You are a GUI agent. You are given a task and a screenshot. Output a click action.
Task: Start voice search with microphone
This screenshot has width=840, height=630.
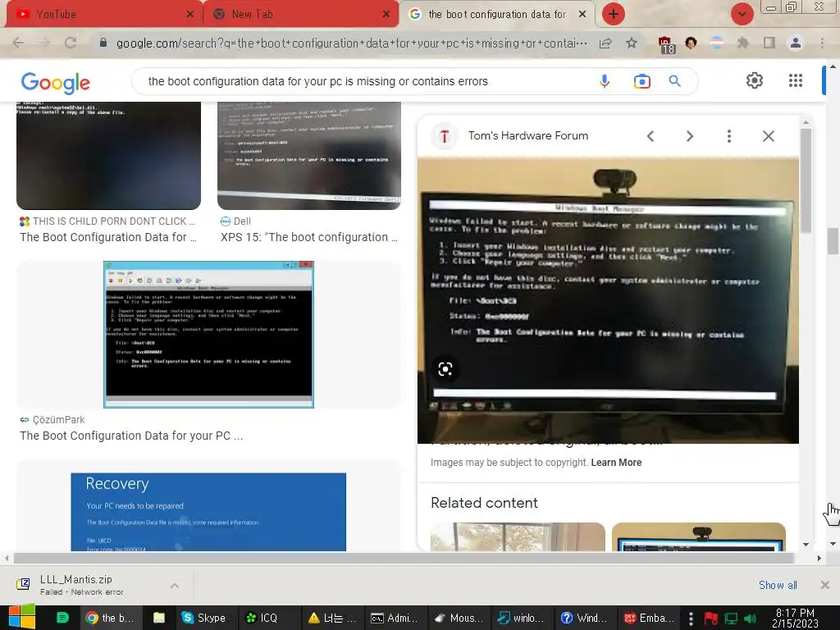pos(605,81)
